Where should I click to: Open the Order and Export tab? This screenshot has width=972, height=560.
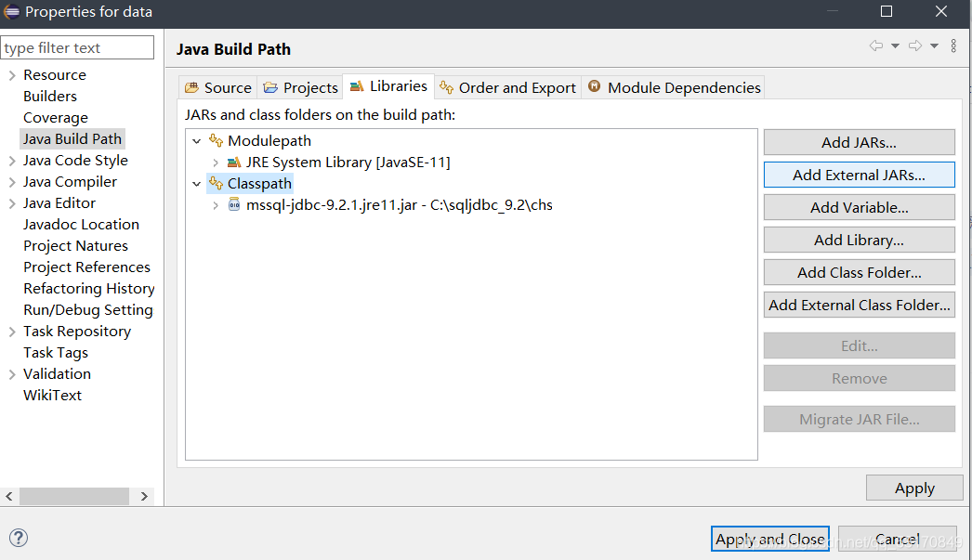pyautogui.click(x=507, y=88)
